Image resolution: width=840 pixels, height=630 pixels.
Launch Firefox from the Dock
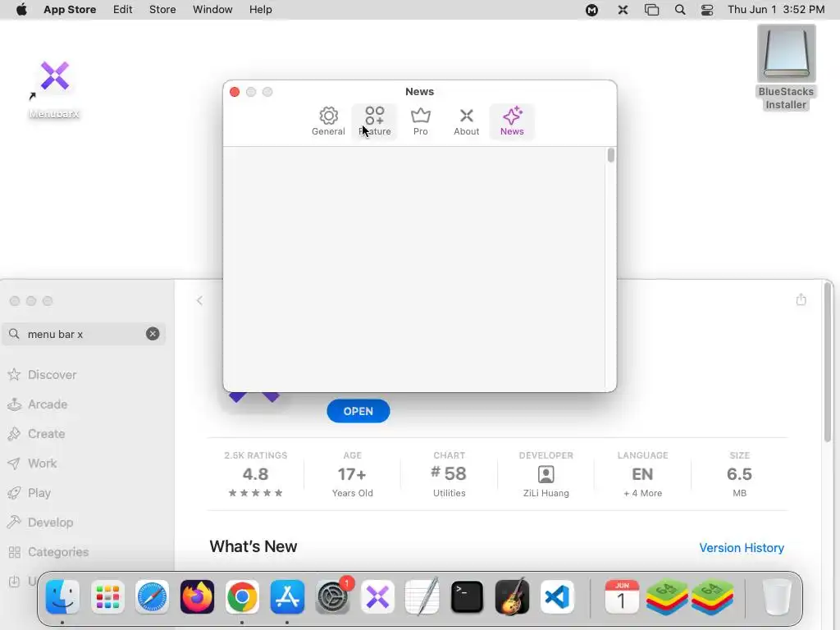click(197, 597)
